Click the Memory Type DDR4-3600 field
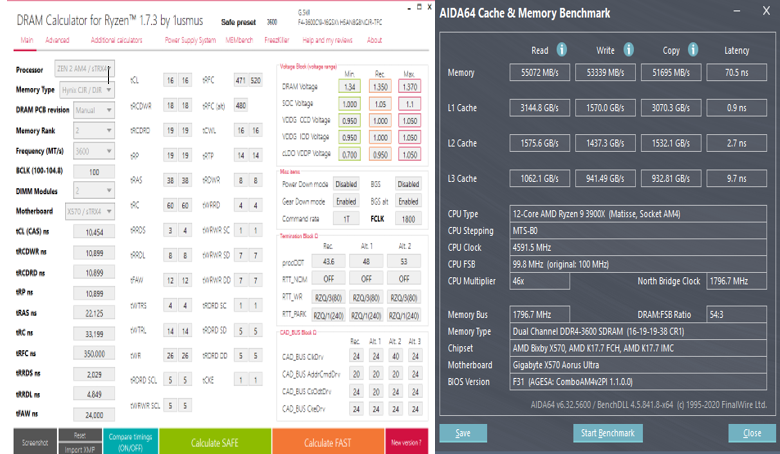 638,331
